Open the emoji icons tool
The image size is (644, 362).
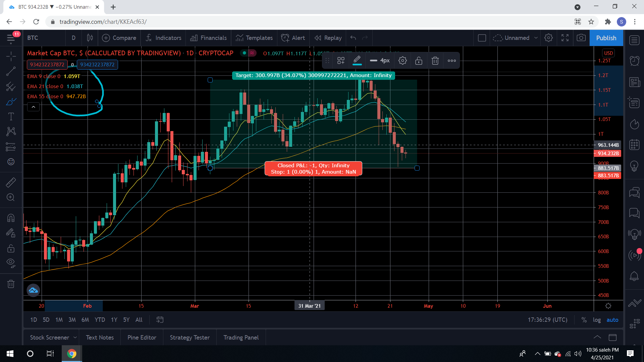point(11,162)
